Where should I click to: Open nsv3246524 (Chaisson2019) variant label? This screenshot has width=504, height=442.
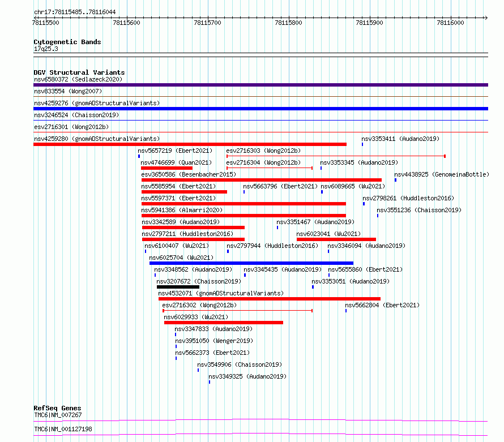76,115
